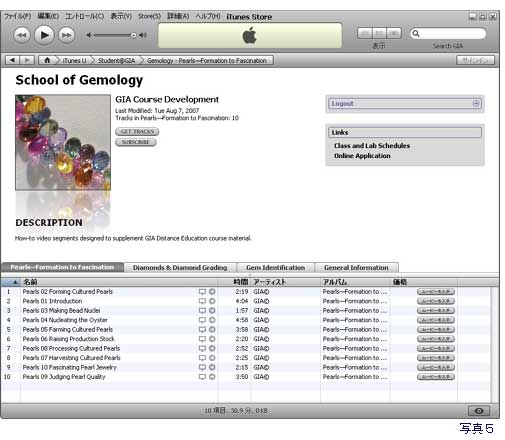Click round arrow icon for Pearls 09 Judging
505x440 pixels.
pos(212,377)
